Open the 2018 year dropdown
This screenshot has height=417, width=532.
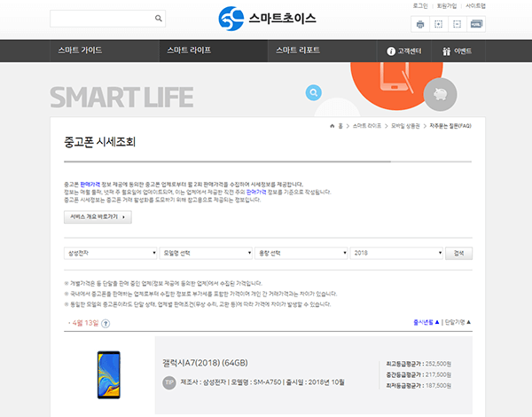[396, 253]
